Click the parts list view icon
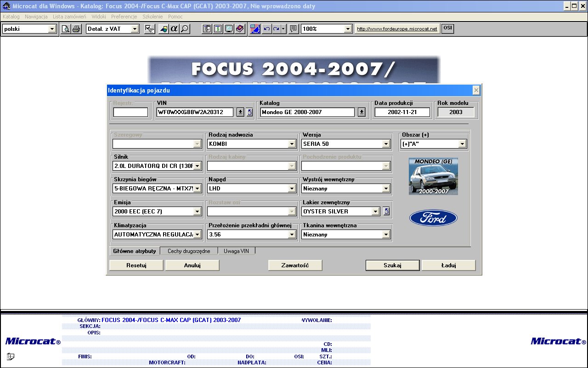This screenshot has height=368, width=588. coord(207,29)
